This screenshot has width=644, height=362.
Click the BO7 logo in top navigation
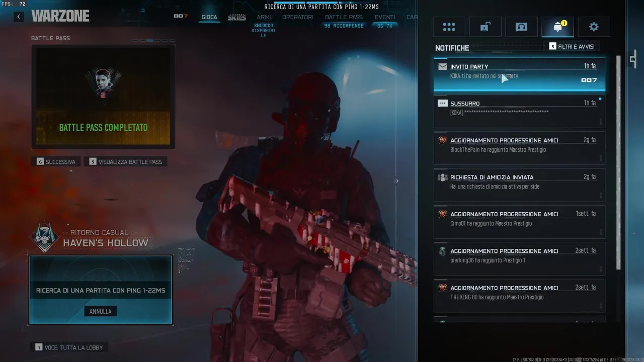pos(181,16)
